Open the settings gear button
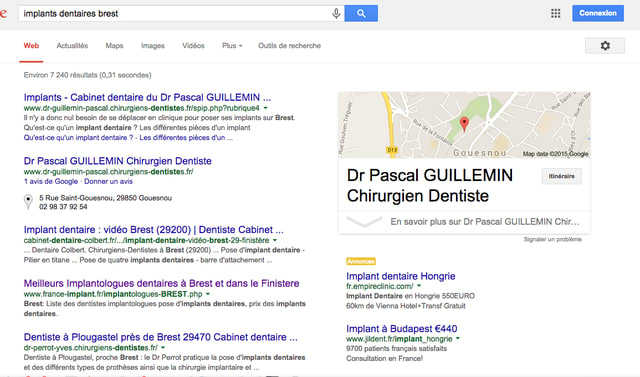Viewport: 640px width, 377px height. [605, 46]
